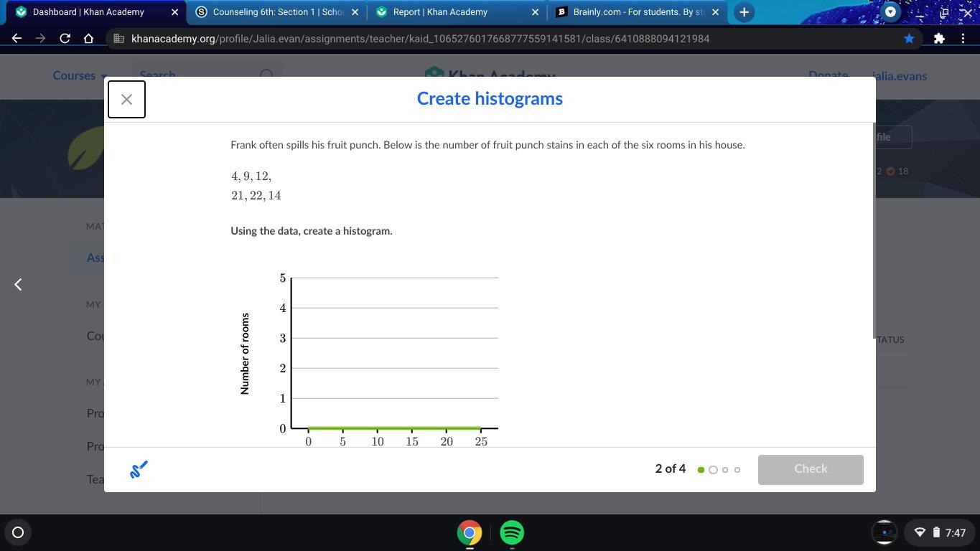Open Chrome three-dot menu
The image size is (980, 551).
click(x=963, y=39)
